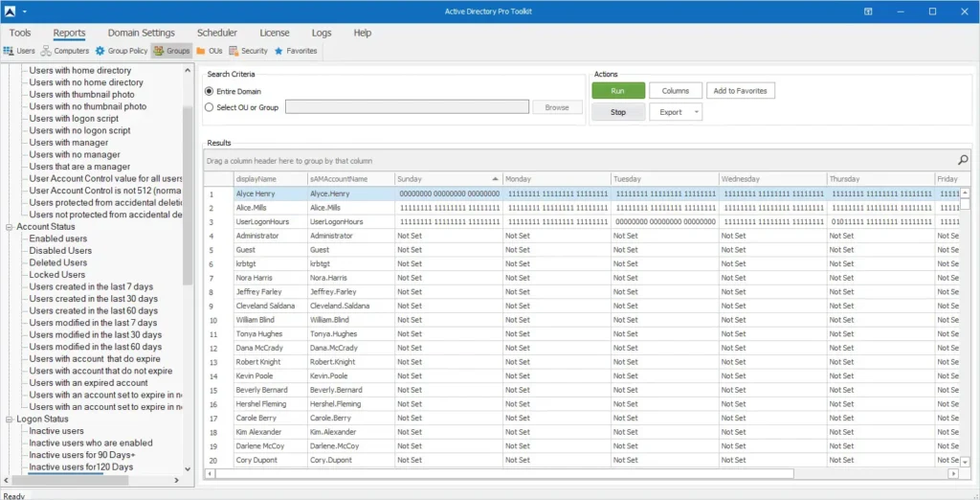
Task: Select the Entire Domain radio button
Action: click(210, 91)
